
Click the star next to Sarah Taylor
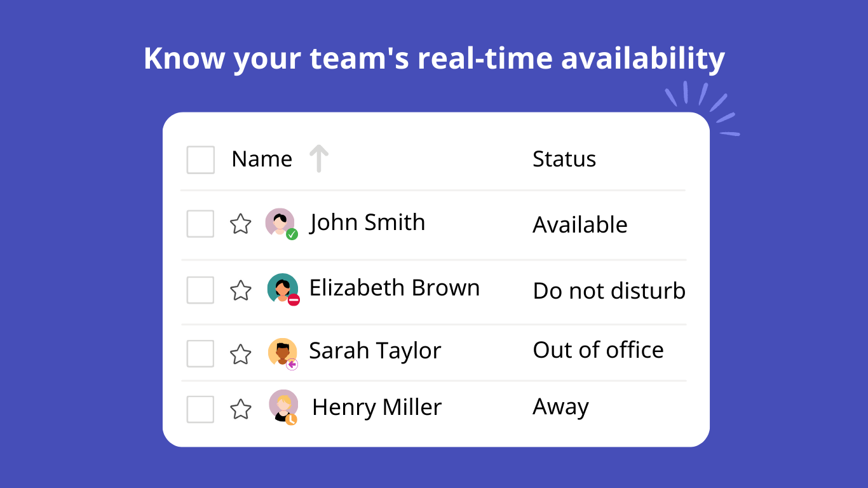(x=241, y=353)
